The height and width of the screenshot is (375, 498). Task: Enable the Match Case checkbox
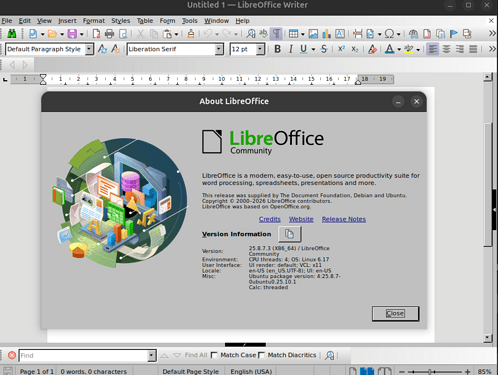coord(214,355)
